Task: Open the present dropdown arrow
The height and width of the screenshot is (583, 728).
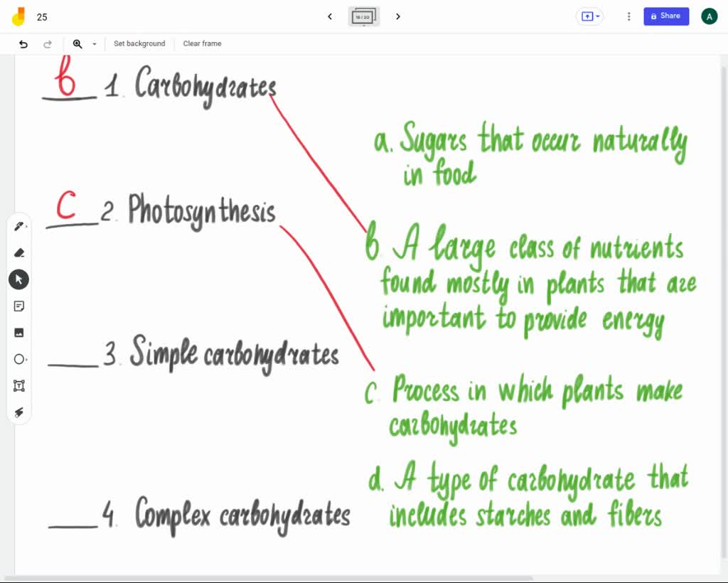Action: coord(597,16)
